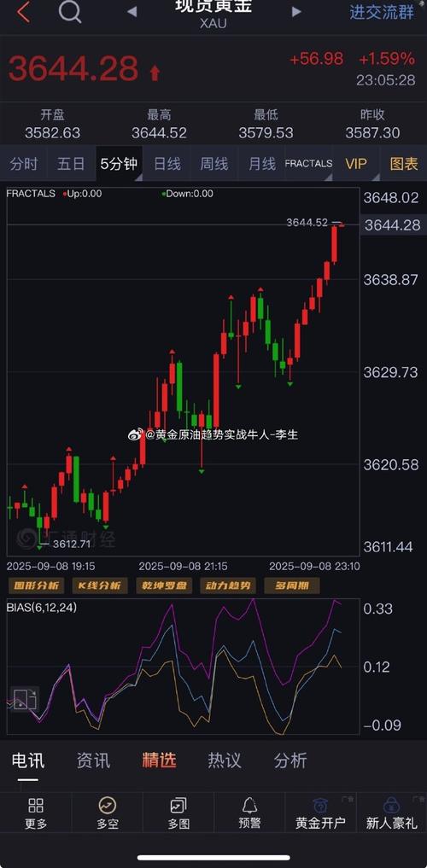The height and width of the screenshot is (868, 427).
Task: Open the VIP indicator dropdown
Action: [356, 164]
